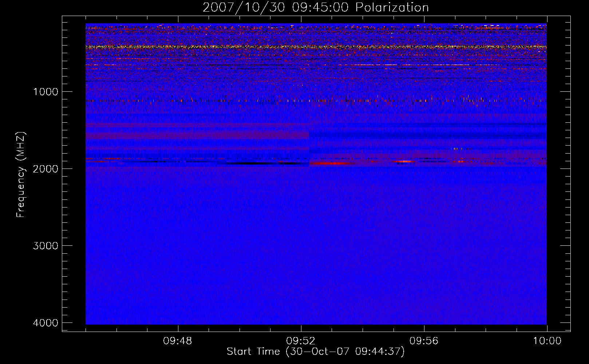The height and width of the screenshot is (364, 589).
Task: Click the plot title '2007/10/30 09:45:00 Polarization'
Action: pyautogui.click(x=316, y=8)
